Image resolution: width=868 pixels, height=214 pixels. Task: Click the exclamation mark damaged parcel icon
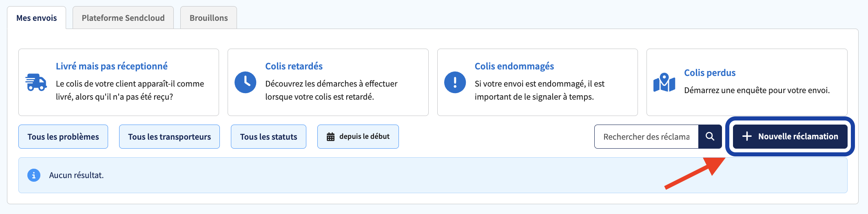click(x=455, y=82)
